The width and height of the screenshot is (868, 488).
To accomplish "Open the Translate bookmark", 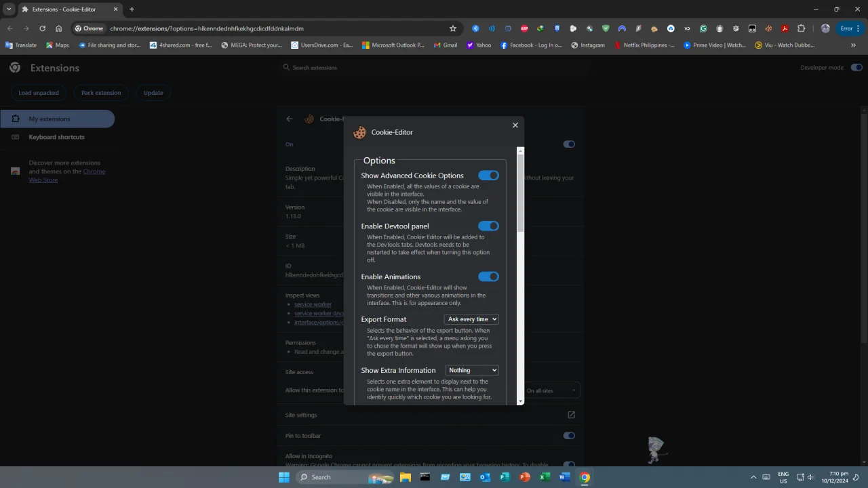I will (x=21, y=45).
